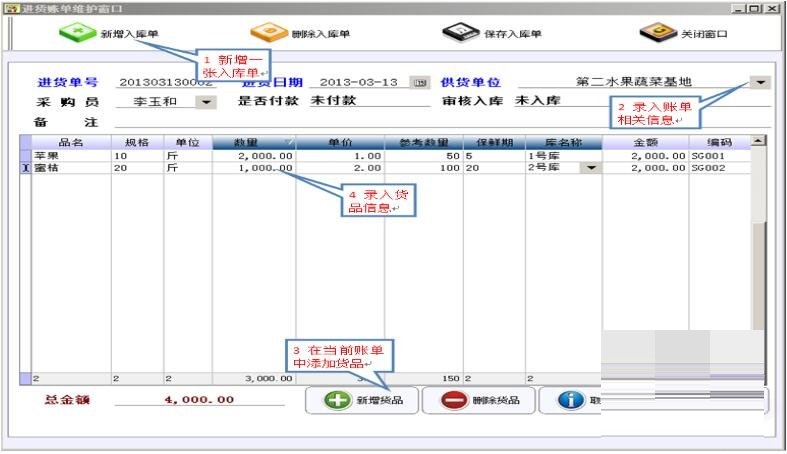Click the 规格 column header
The image size is (787, 454).
[x=137, y=142]
